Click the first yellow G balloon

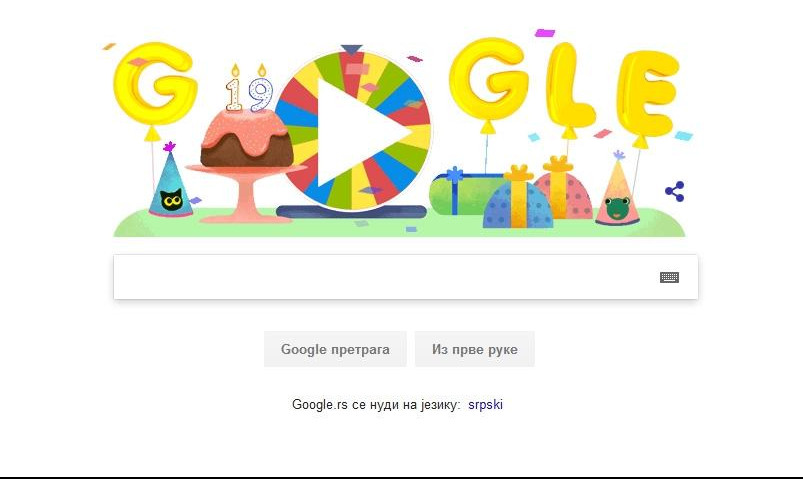[154, 85]
